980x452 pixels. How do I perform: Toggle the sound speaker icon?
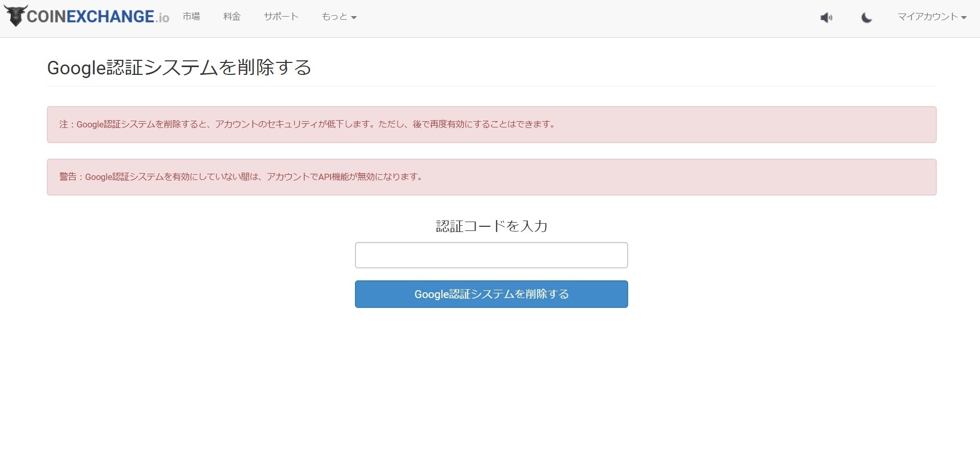click(826, 18)
